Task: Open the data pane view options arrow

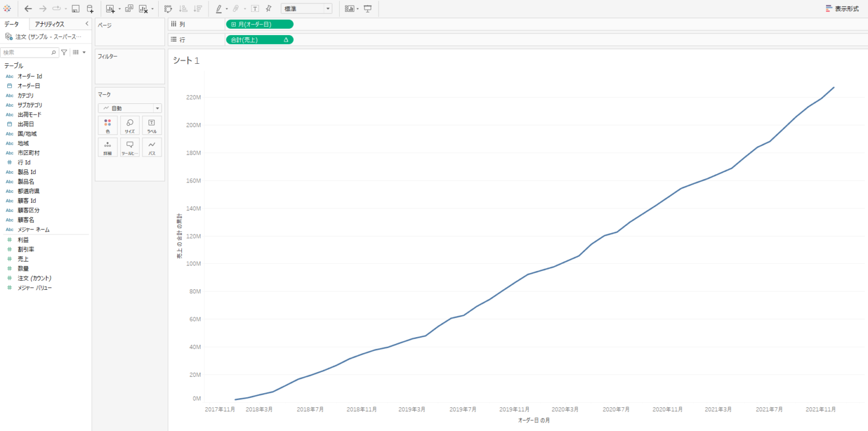Action: pos(83,52)
